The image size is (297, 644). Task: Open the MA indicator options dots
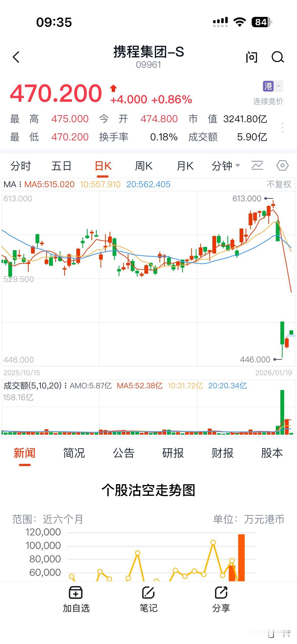(x=20, y=184)
